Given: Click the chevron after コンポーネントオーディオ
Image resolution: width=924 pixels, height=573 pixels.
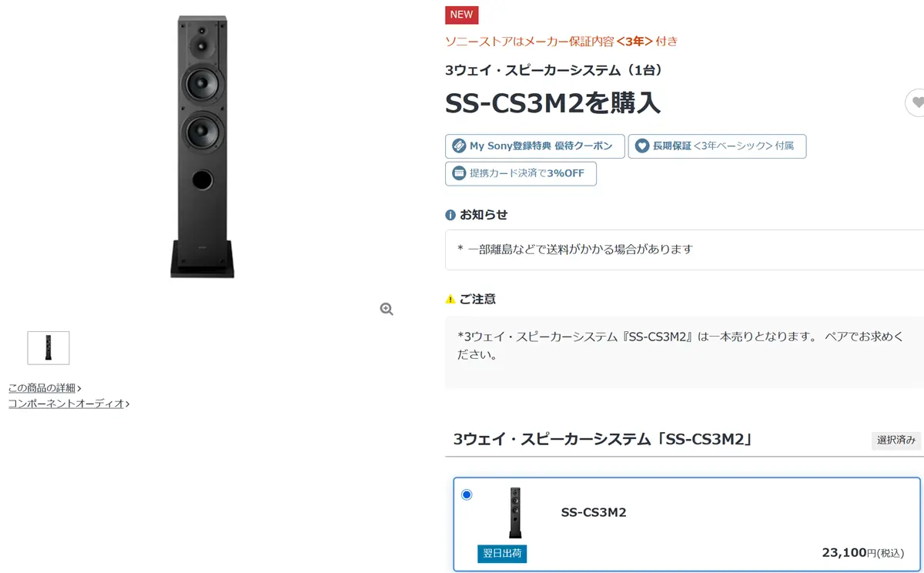Looking at the screenshot, I should (127, 404).
